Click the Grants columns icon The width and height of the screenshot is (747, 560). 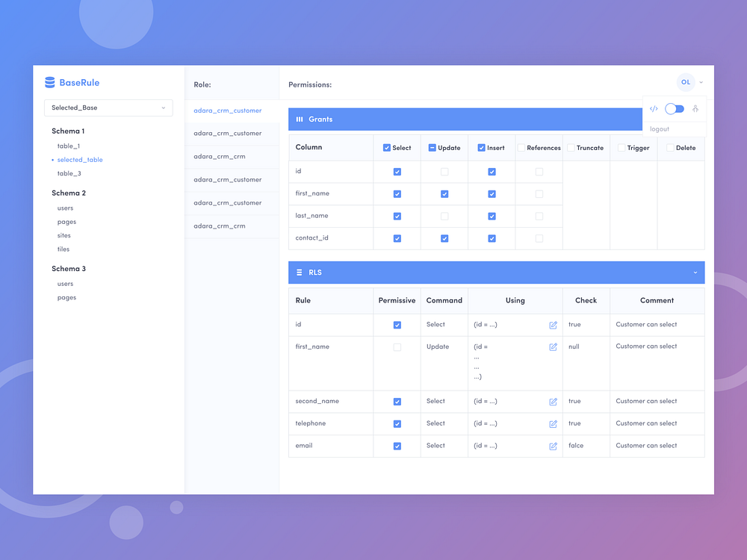point(300,119)
